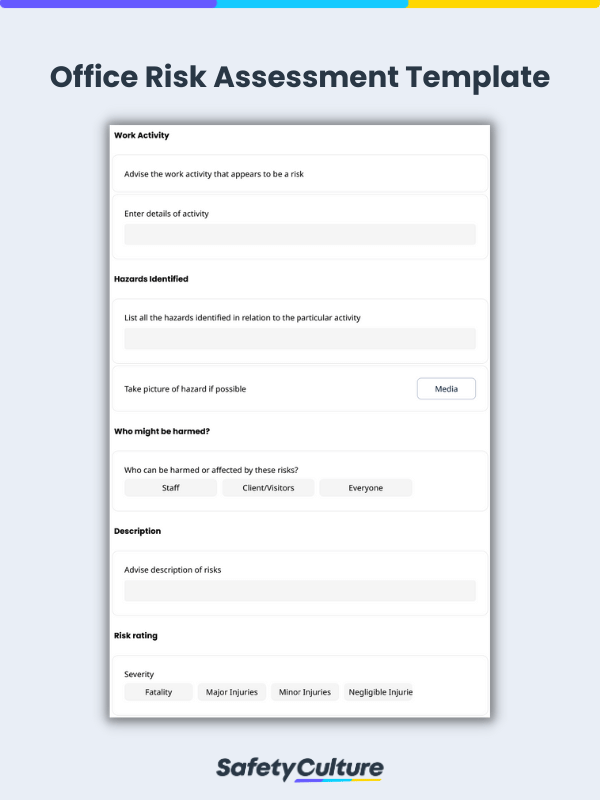Select the Staff option
This screenshot has width=600, height=800.
(170, 488)
